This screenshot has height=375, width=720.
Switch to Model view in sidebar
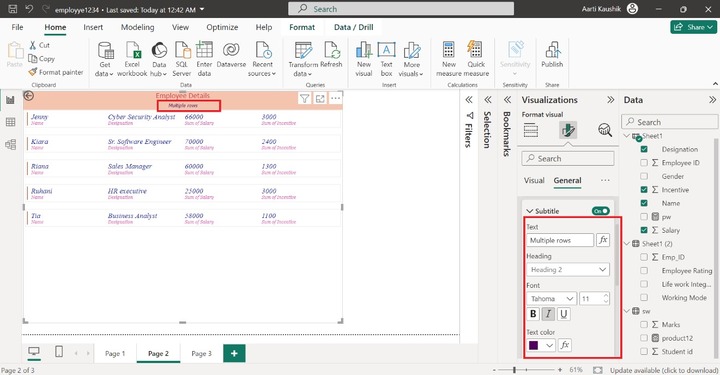11,144
